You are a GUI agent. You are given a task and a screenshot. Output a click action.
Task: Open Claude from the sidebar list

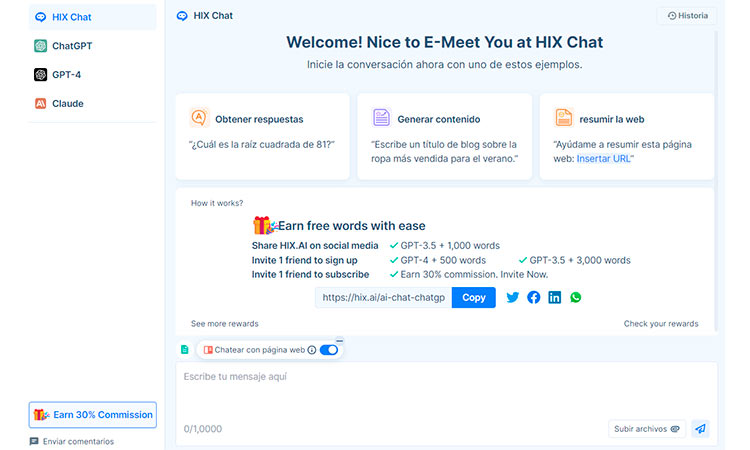pos(67,104)
